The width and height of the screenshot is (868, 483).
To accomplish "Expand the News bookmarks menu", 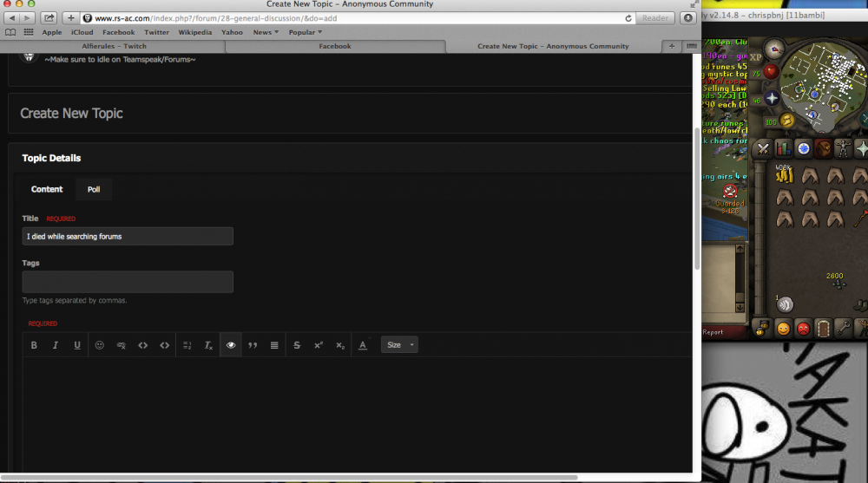I will pos(266,32).
